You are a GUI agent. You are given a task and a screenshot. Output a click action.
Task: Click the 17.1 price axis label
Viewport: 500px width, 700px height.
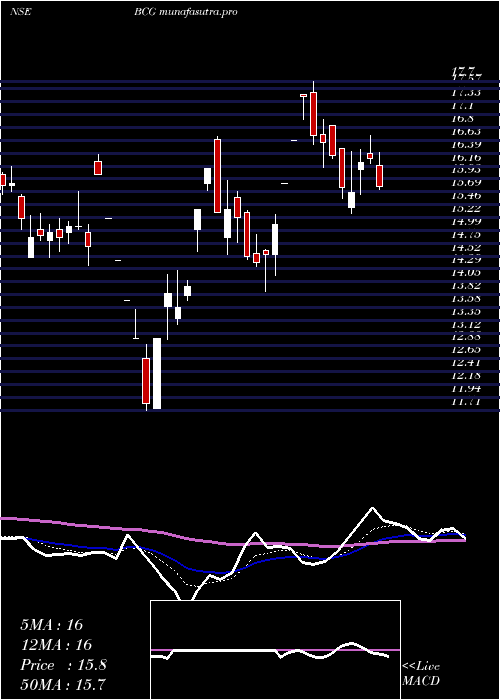click(x=462, y=106)
